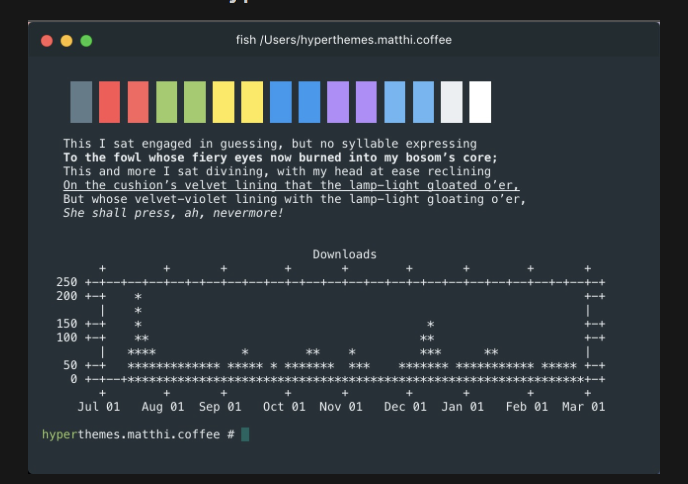
Task: Click the 50 y-axis label
Action: [70, 365]
